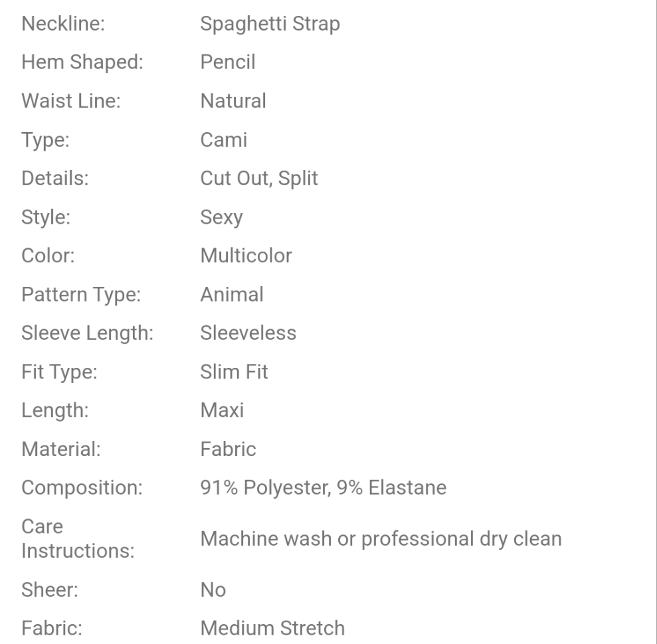
Task: Click the Spaghetti Strap neckline value
Action: tap(270, 25)
